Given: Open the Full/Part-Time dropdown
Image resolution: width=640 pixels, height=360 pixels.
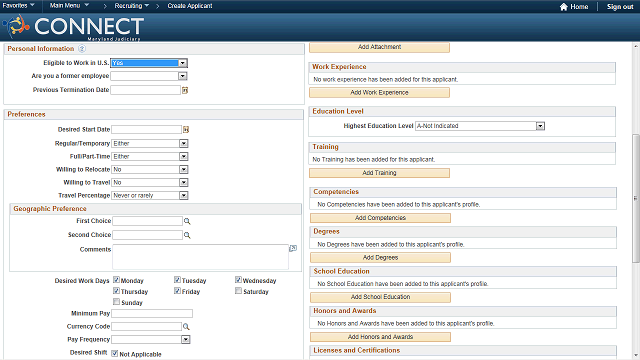Looking at the screenshot, I should 184,156.
